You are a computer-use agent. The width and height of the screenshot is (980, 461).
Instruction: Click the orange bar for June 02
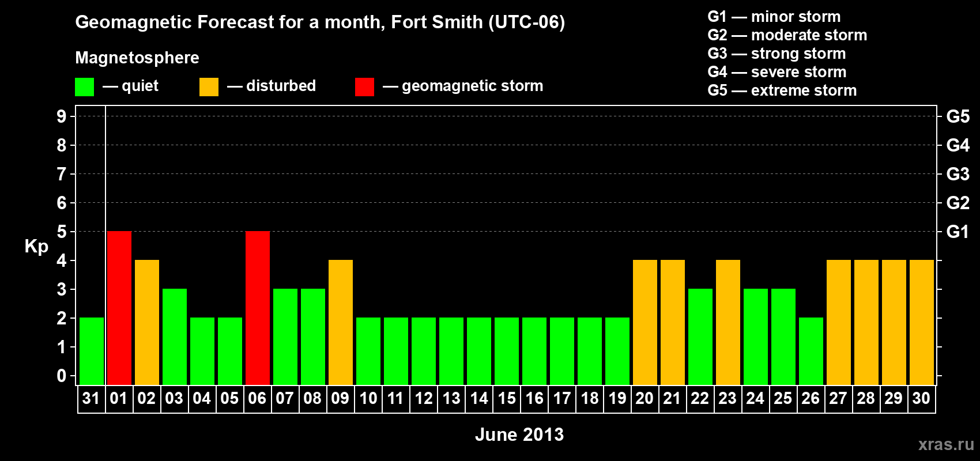pos(147,322)
